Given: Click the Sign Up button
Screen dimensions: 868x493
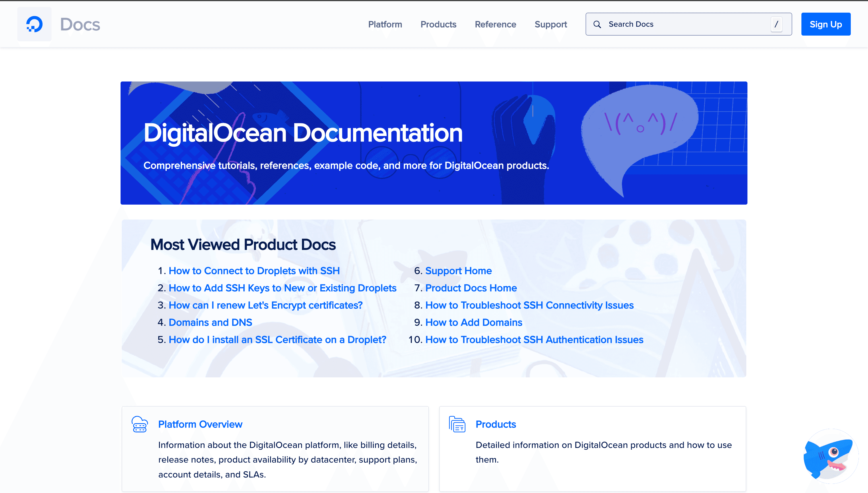Looking at the screenshot, I should click(826, 24).
